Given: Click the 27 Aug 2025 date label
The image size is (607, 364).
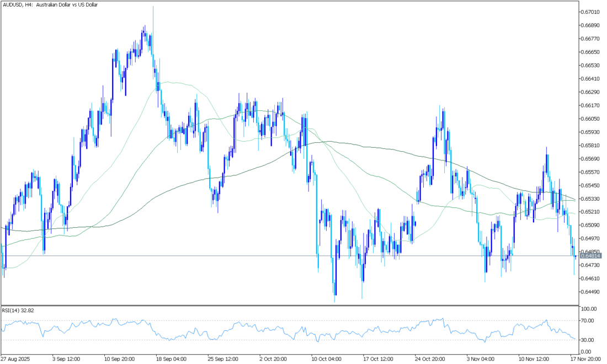Looking at the screenshot, I should 15,358.
